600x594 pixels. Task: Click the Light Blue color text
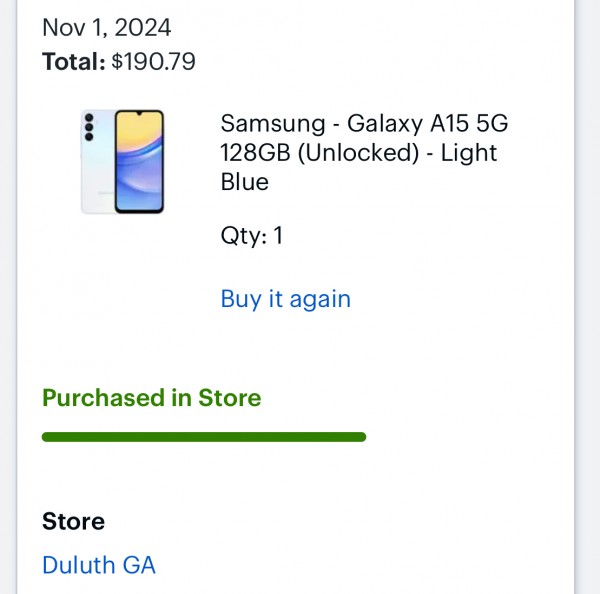[x=470, y=154]
